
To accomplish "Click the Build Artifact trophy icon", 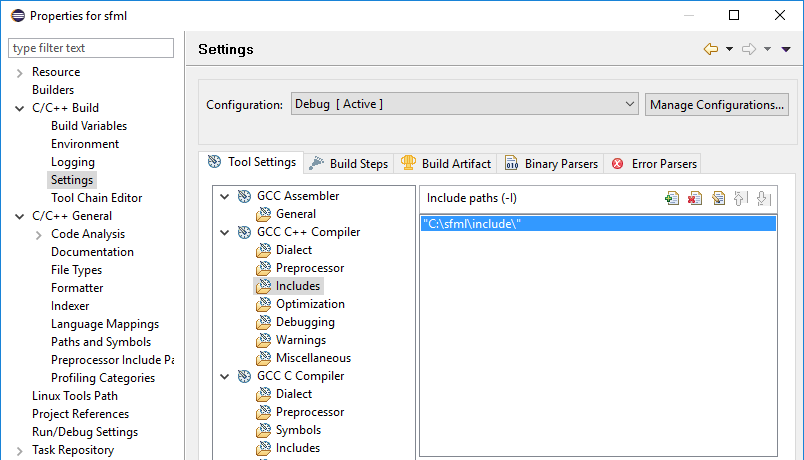I will coord(408,163).
